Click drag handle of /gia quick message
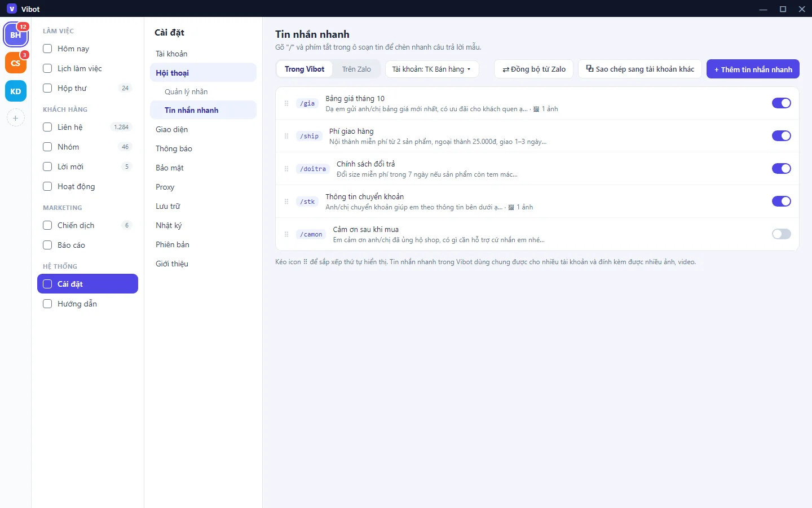Viewport: 812px width, 508px height. click(x=286, y=103)
